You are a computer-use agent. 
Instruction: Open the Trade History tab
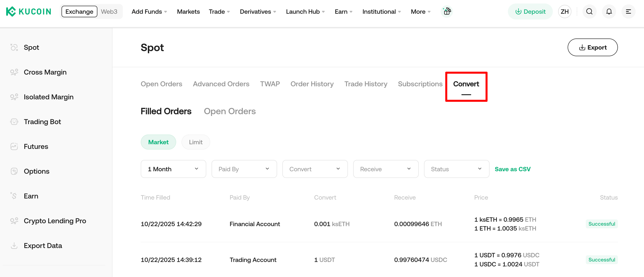pyautogui.click(x=366, y=84)
